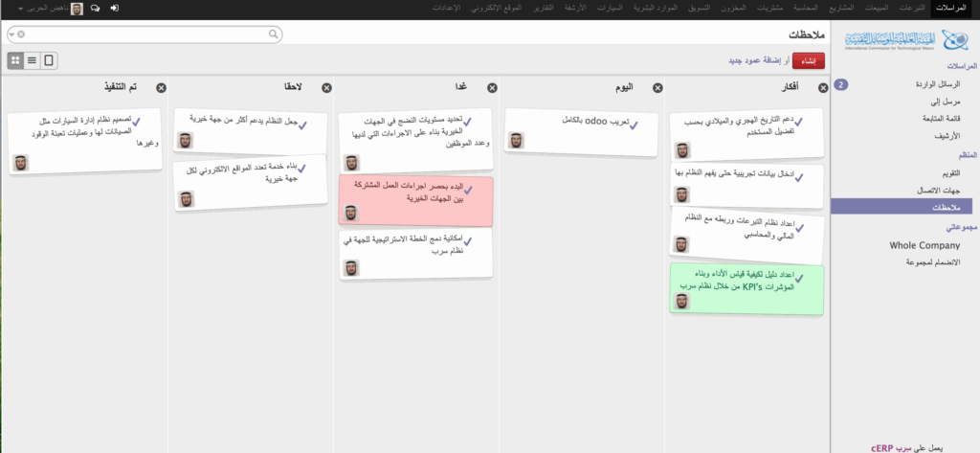Screen dimensions: 980x453
Task: Tick the checkmark on تحديد مستويات النضج card
Action: click(467, 122)
